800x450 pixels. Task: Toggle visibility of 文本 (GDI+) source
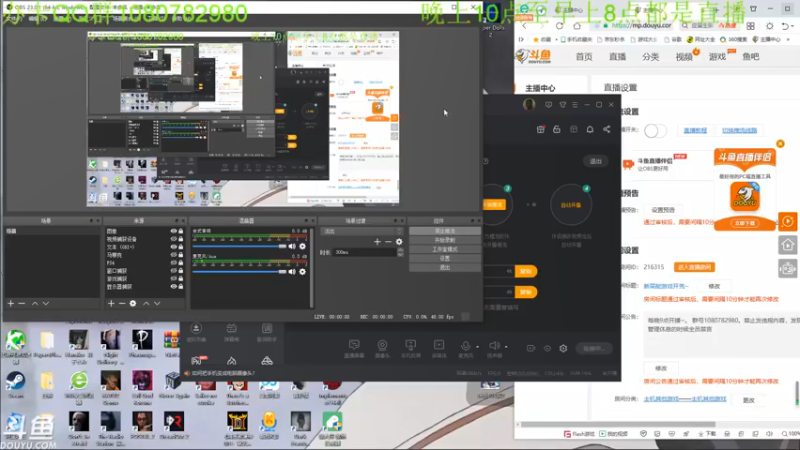pyautogui.click(x=173, y=247)
